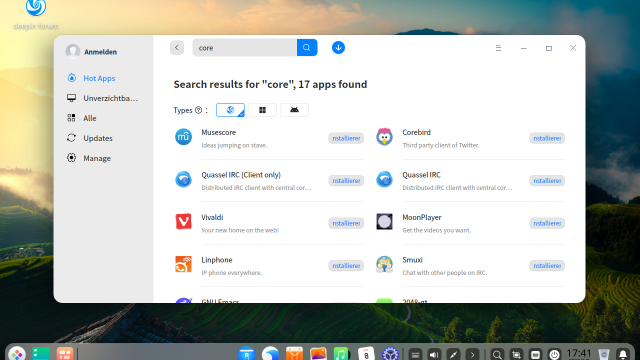The height and width of the screenshot is (360, 640).
Task: Click the Types help question mark icon
Action: click(x=198, y=110)
